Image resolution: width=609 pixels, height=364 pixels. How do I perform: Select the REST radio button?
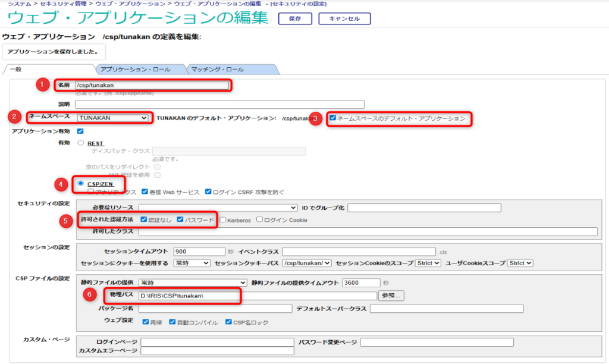[x=81, y=143]
